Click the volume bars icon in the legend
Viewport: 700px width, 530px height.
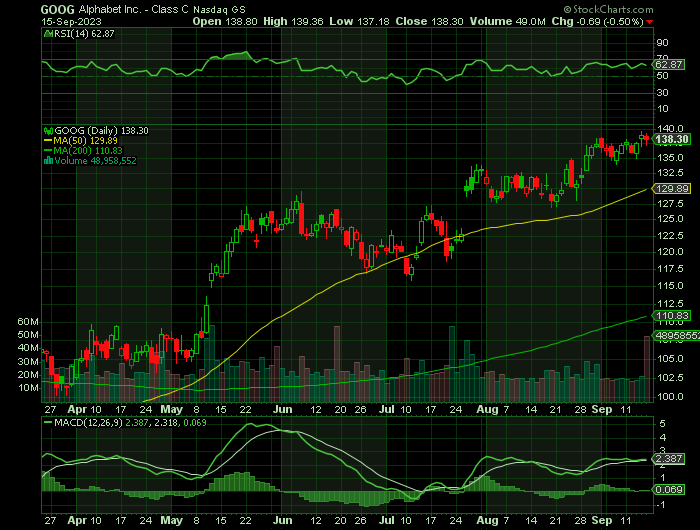click(48, 161)
